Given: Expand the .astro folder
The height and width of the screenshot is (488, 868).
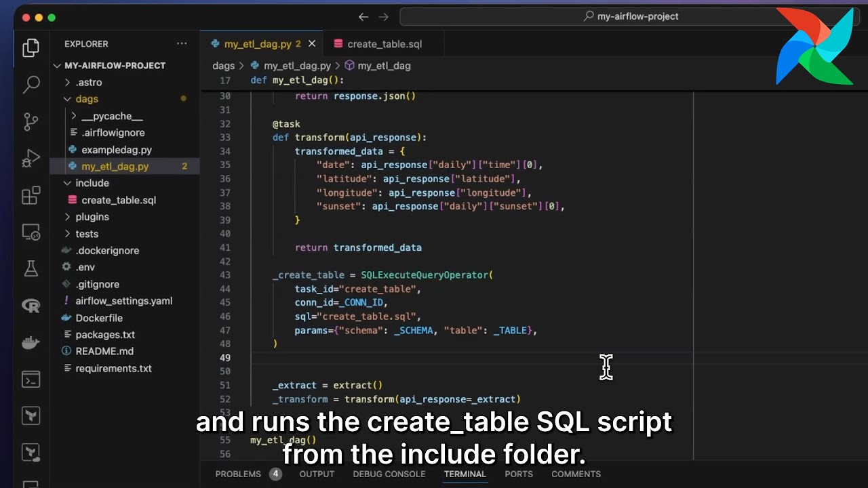Looking at the screenshot, I should [x=90, y=83].
